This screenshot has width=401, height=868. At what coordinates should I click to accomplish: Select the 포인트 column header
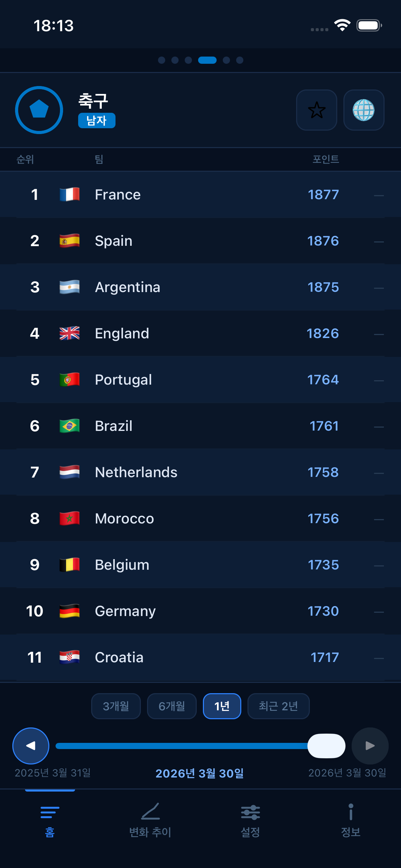(x=326, y=159)
